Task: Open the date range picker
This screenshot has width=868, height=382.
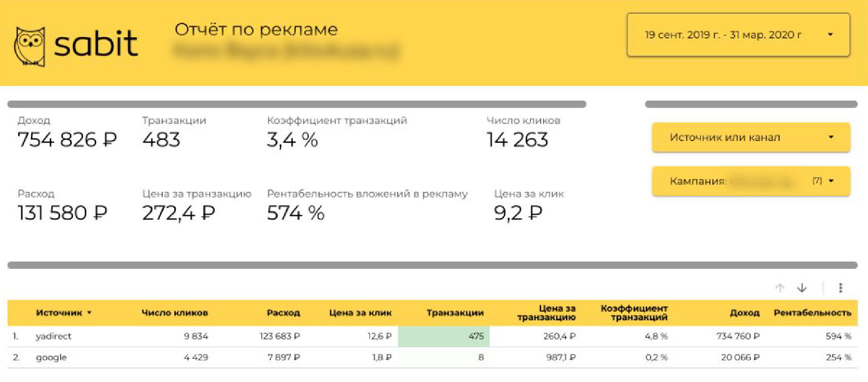Action: coord(738,35)
